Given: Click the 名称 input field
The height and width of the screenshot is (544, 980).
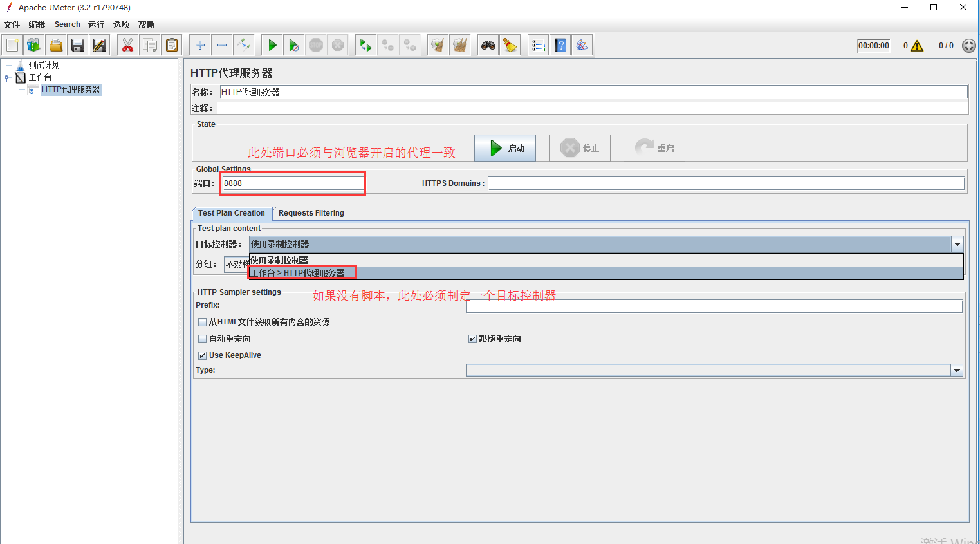Looking at the screenshot, I should [593, 92].
